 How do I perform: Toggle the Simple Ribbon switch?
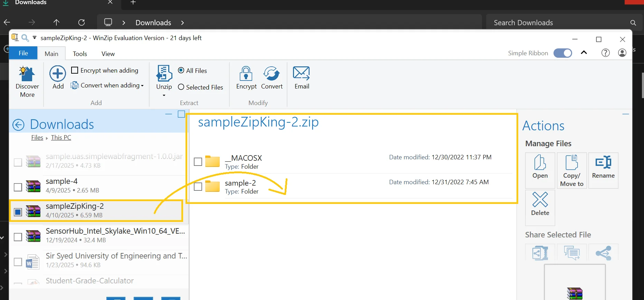563,53
